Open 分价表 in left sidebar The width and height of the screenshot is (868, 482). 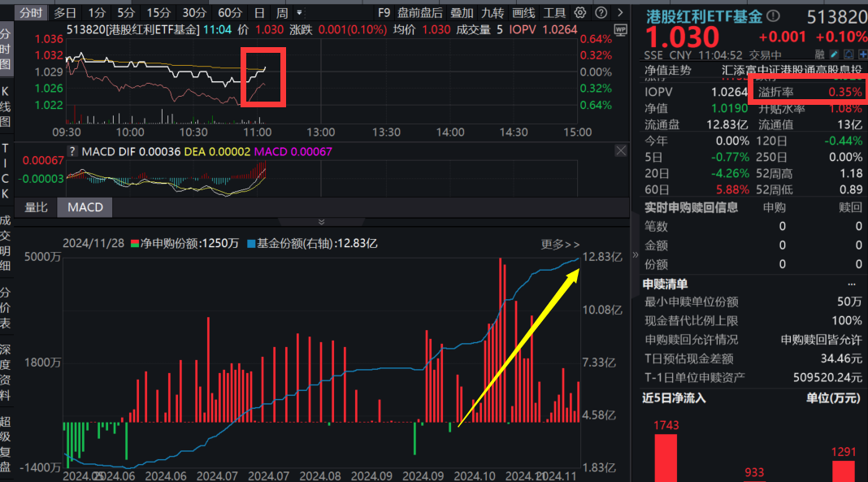coord(6,308)
